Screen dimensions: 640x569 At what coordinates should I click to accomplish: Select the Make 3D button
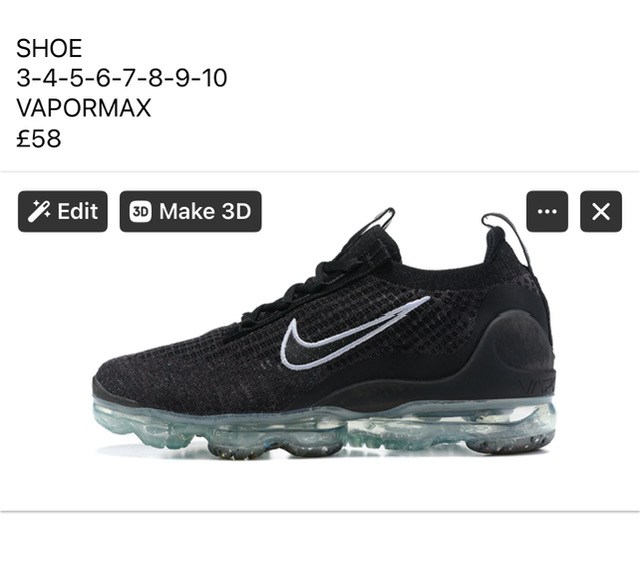point(191,211)
